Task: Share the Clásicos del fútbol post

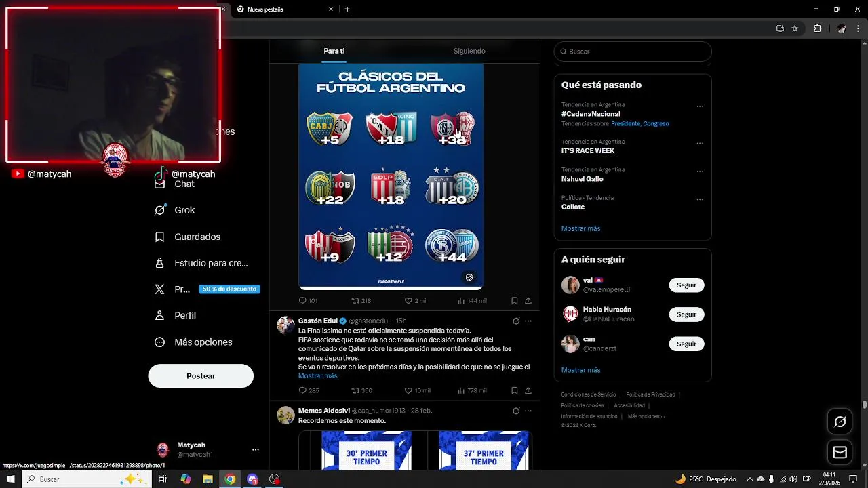Action: [x=528, y=300]
